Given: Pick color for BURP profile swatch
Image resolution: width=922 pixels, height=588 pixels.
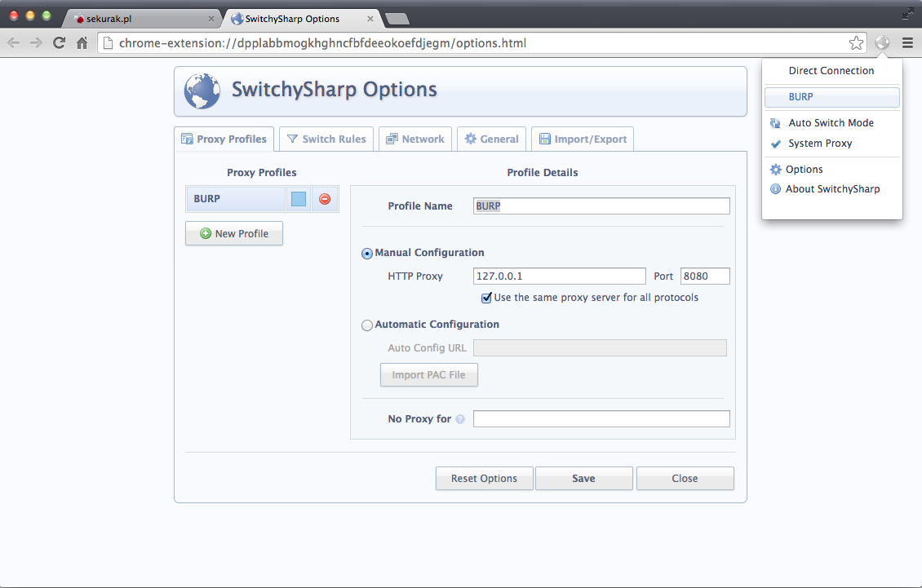Looking at the screenshot, I should (x=299, y=199).
